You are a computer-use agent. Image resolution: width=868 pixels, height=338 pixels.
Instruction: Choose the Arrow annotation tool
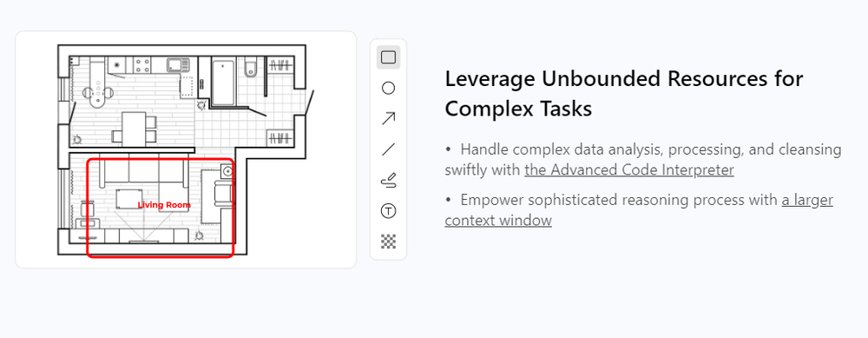coord(389,118)
